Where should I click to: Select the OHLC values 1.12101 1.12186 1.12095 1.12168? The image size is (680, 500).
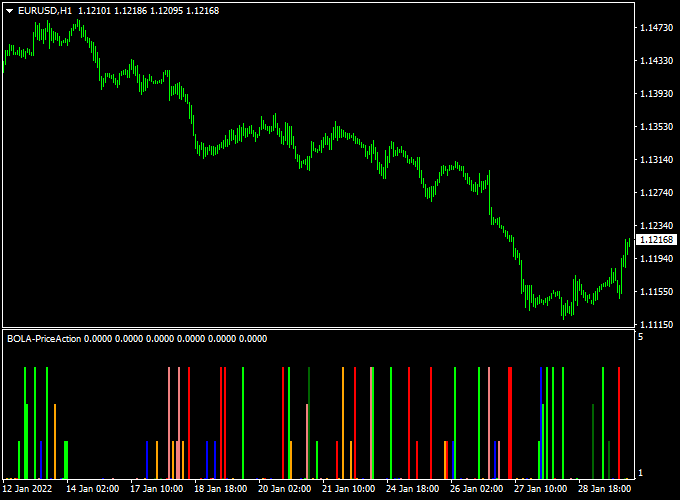tap(149, 11)
